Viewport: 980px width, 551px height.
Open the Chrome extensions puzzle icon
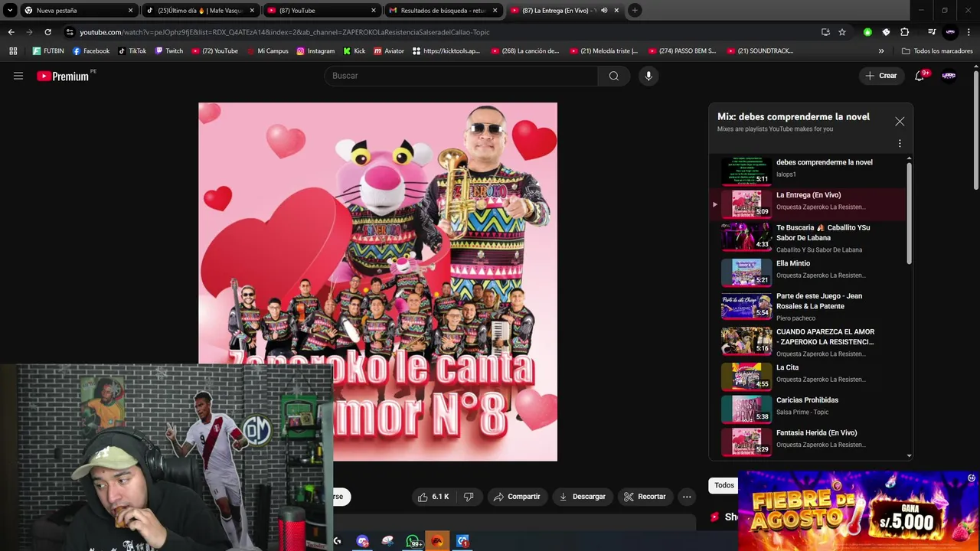tap(904, 32)
